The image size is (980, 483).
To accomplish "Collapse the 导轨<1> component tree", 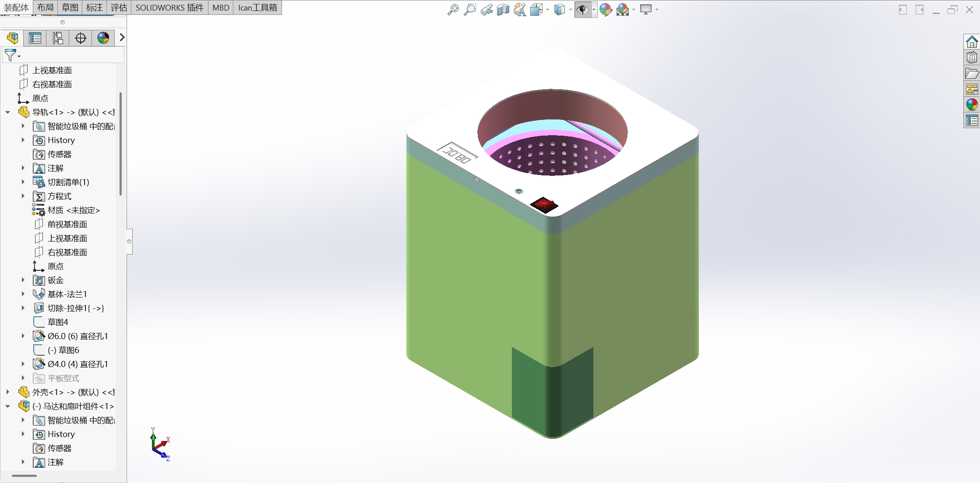I will tap(8, 112).
